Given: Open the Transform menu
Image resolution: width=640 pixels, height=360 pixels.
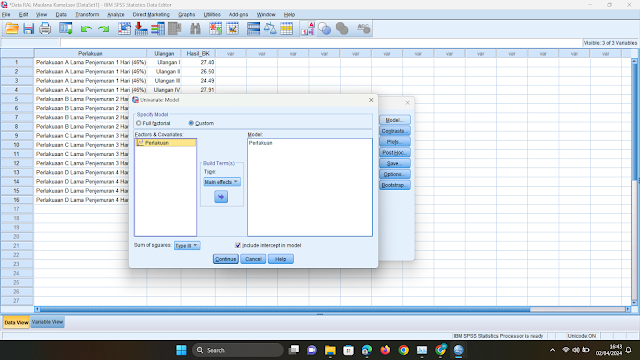Looking at the screenshot, I should [x=87, y=14].
